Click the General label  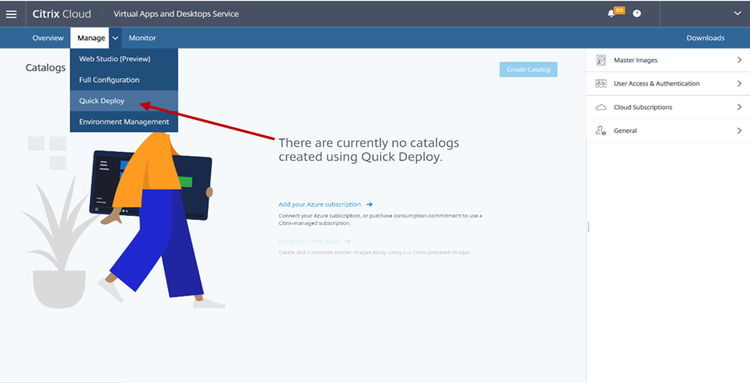click(x=625, y=131)
